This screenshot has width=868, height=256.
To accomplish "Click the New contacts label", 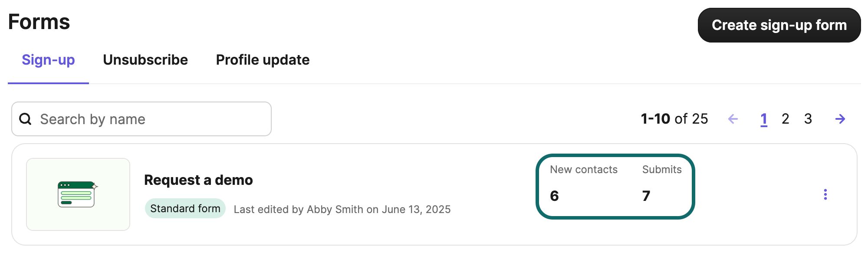I will click(x=584, y=170).
